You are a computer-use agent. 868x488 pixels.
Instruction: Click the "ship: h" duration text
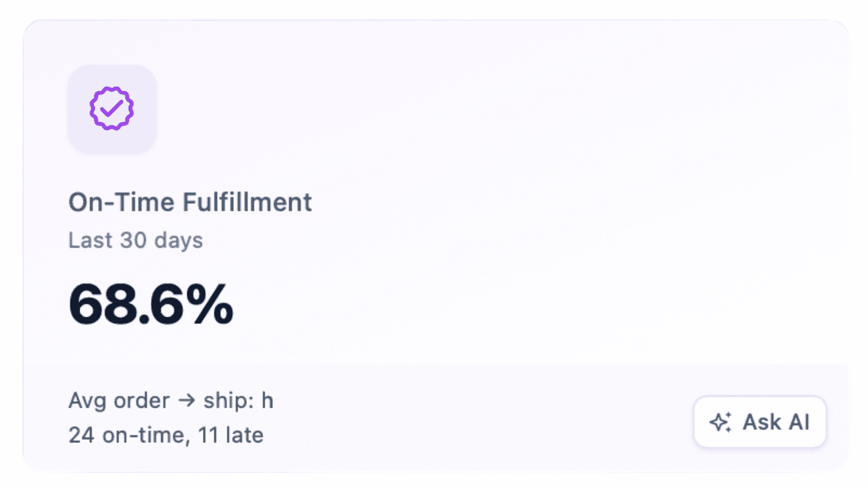238,401
